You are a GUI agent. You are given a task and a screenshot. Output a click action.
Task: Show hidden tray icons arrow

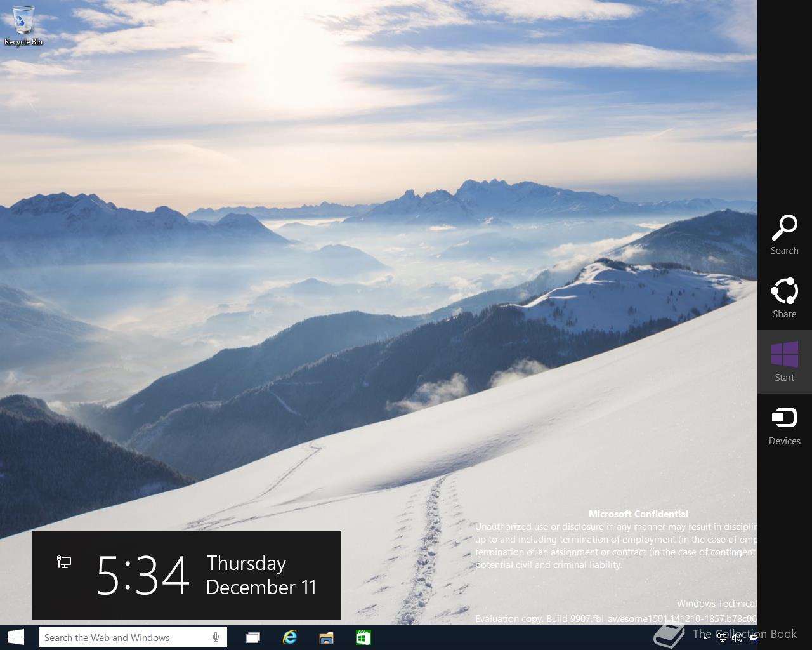[x=705, y=638]
